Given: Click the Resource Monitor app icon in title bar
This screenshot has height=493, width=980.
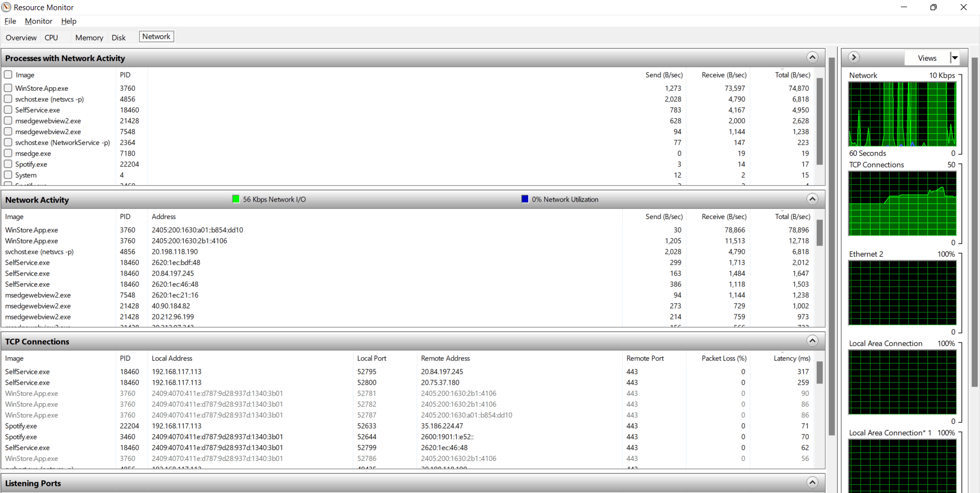Looking at the screenshot, I should (6, 7).
